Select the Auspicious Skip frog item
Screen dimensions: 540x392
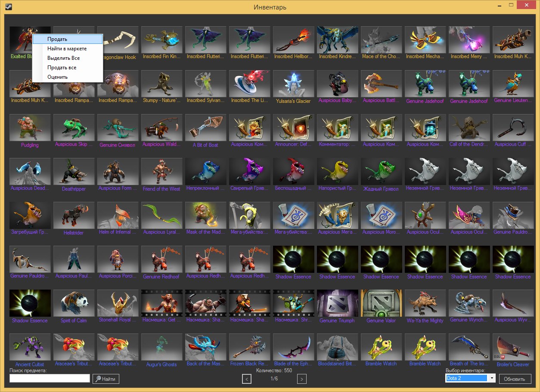(74, 128)
